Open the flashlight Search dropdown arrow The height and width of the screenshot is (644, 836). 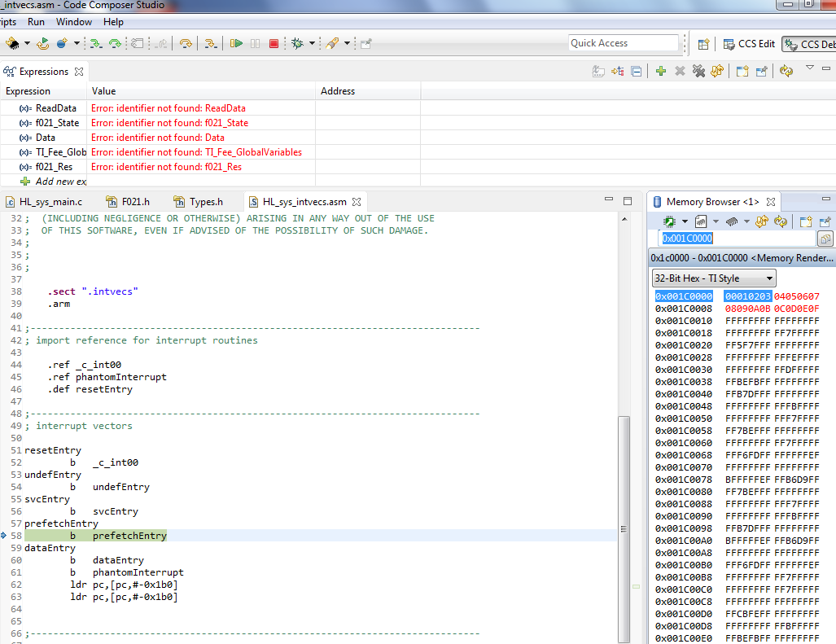pos(347,43)
